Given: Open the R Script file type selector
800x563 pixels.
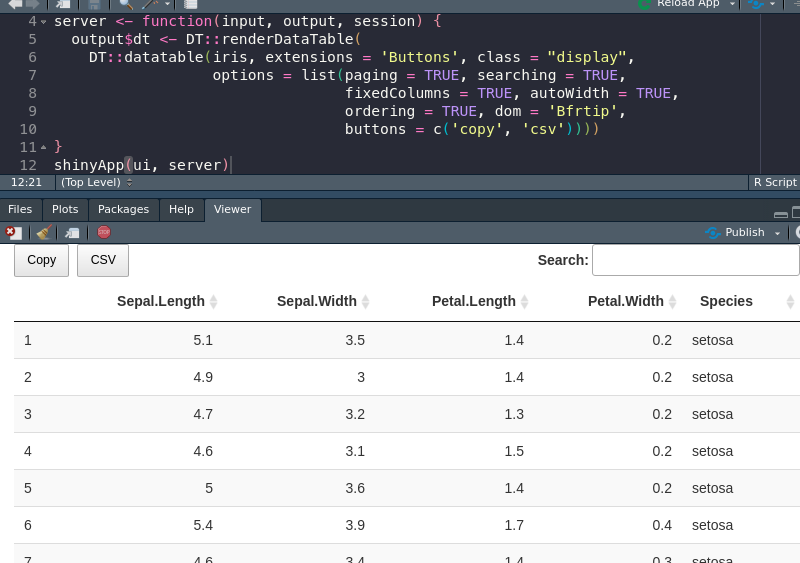Looking at the screenshot, I should [x=774, y=182].
